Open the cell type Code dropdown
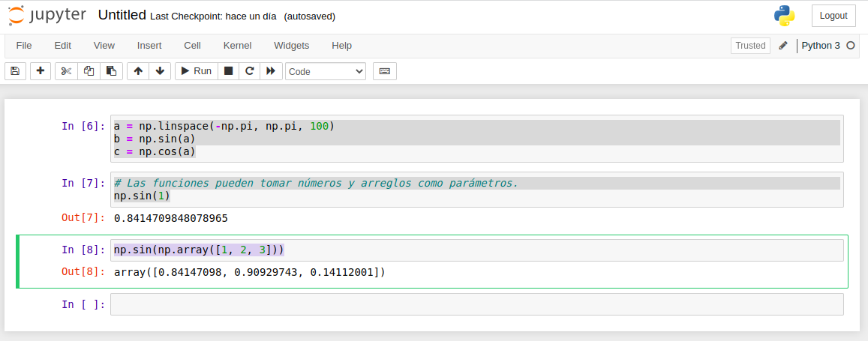 click(x=326, y=71)
